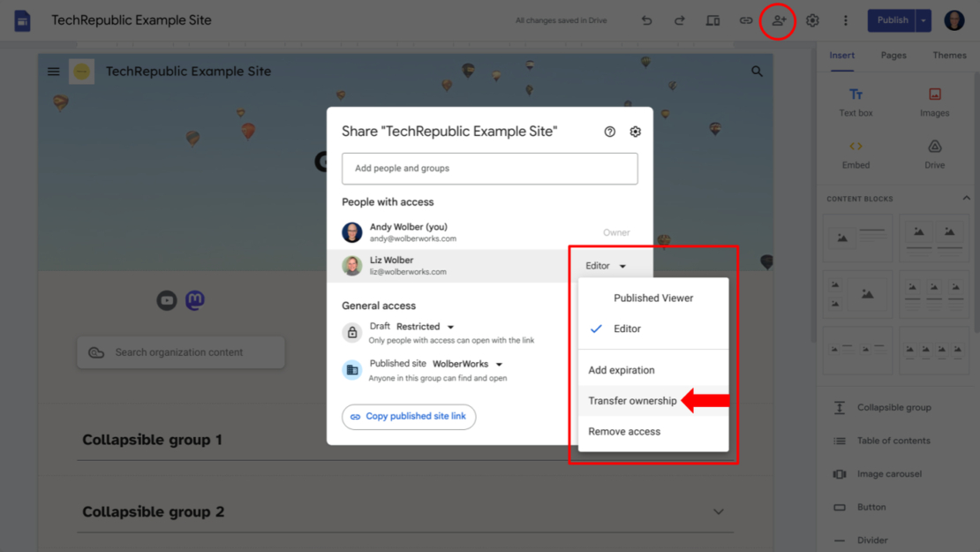The width and height of the screenshot is (980, 552).
Task: Redo the last change
Action: [x=679, y=19]
